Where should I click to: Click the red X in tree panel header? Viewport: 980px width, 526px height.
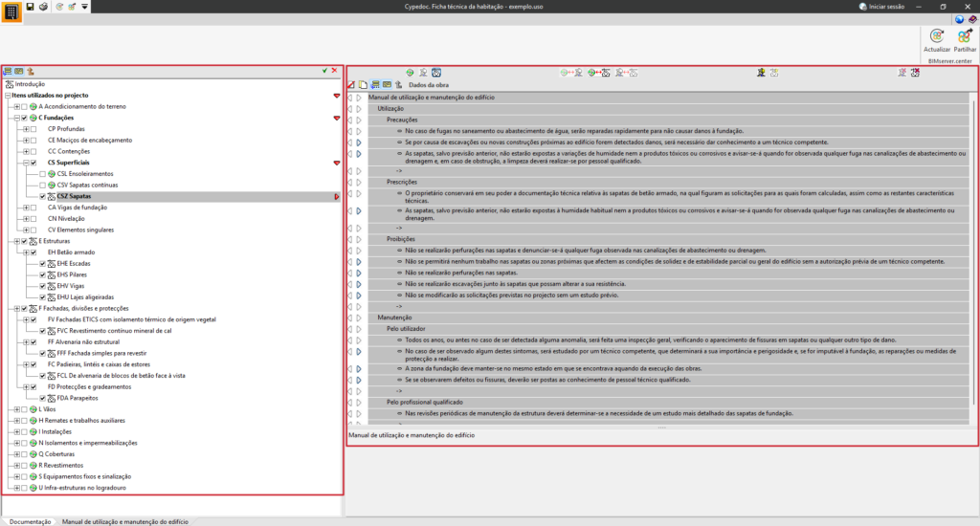coord(334,71)
